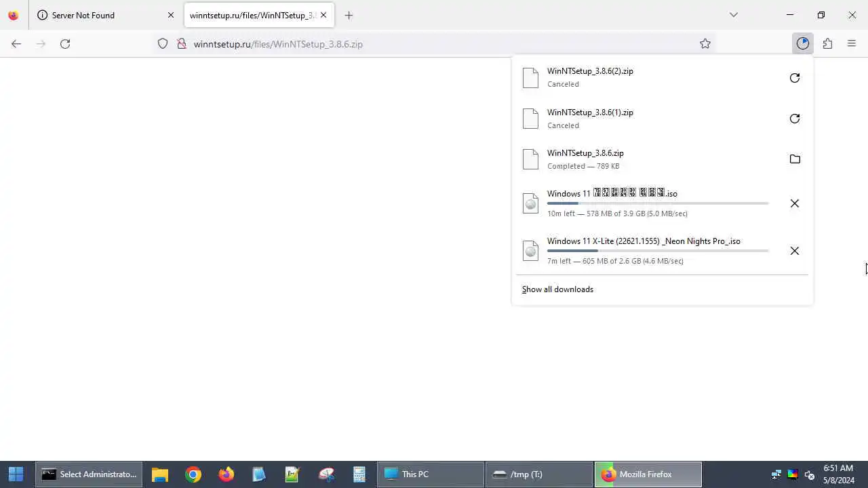Switch to Select Administrator command prompt taskbar button
868x488 pixels.
[x=90, y=474]
